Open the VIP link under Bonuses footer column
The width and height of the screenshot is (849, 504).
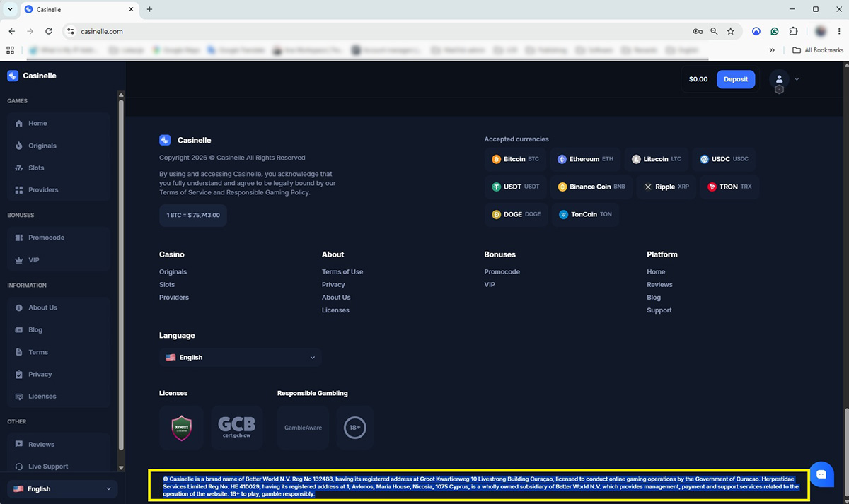(x=490, y=284)
